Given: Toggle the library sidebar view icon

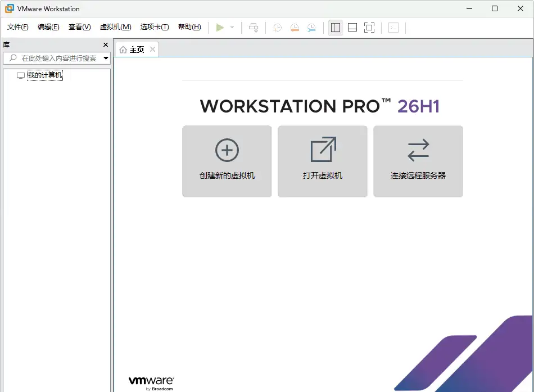Looking at the screenshot, I should (336, 28).
